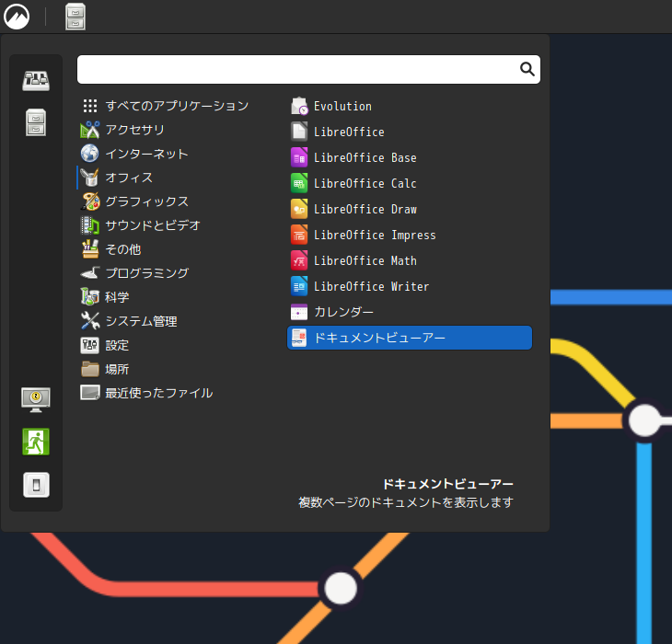Viewport: 672px width, 644px height.
Task: Launch ドキュメントビューアー from the list
Action: click(410, 338)
